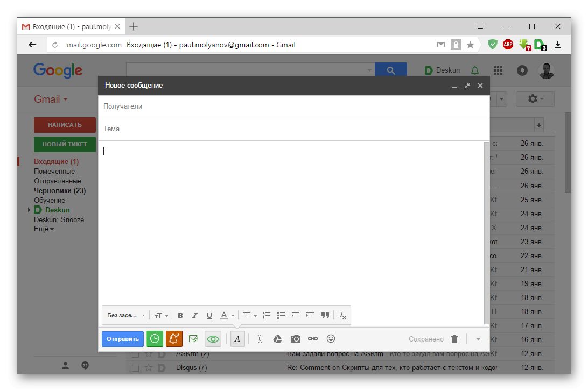Click the Получатели recipients field
This screenshot has width=588, height=391.
(293, 106)
